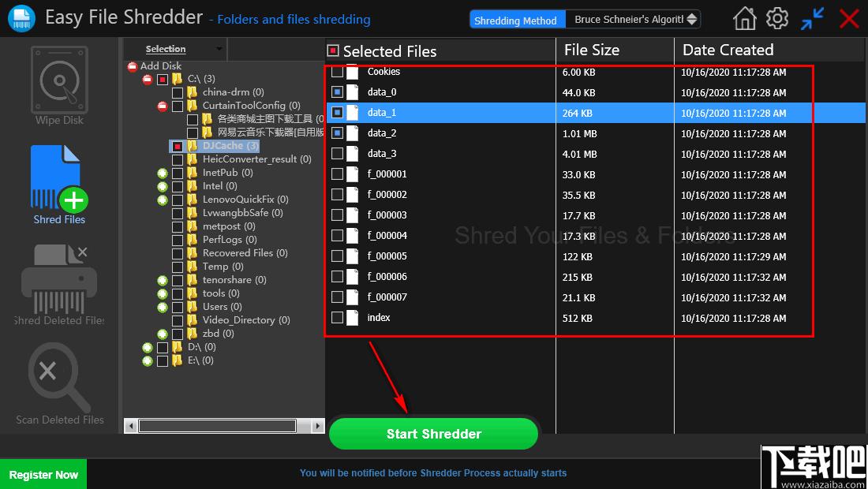The image size is (868, 489).
Task: Sort by File Size column header
Action: [592, 50]
